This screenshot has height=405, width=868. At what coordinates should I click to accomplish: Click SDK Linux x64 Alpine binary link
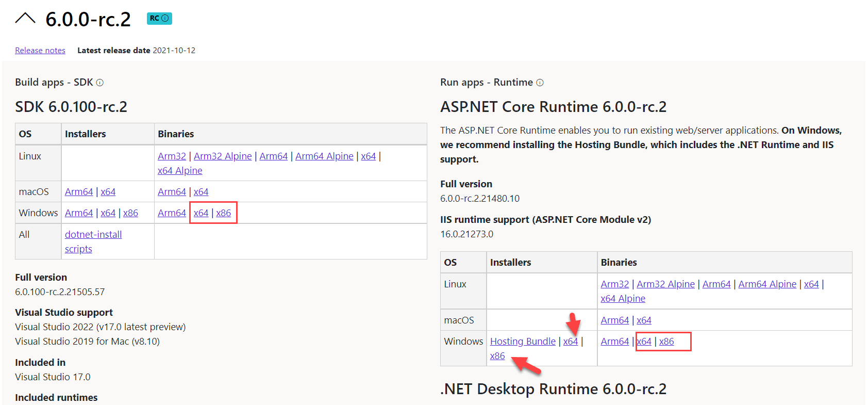(180, 171)
